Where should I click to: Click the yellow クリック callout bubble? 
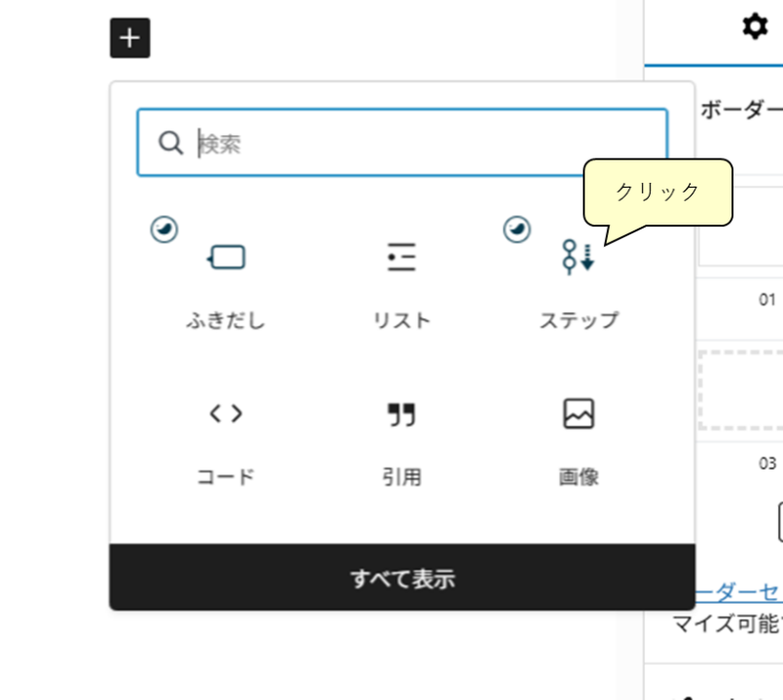(x=657, y=191)
